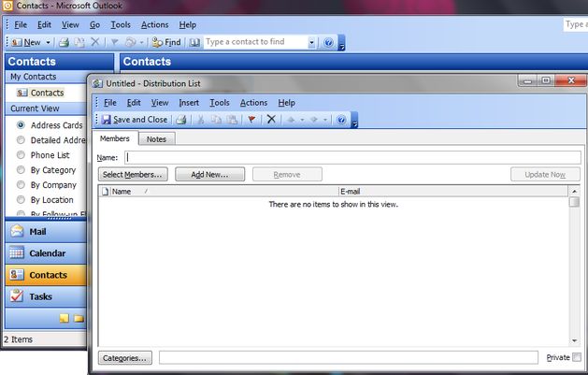The width and height of the screenshot is (588, 375).
Task: Click the red Follow Up flag icon
Action: 252,120
